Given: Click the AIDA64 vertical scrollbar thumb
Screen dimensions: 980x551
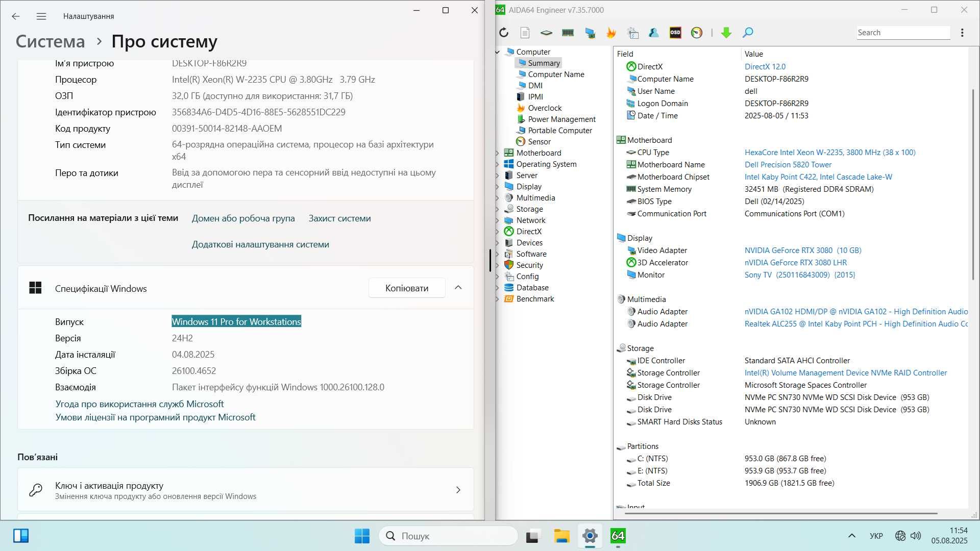Looking at the screenshot, I should (973, 184).
